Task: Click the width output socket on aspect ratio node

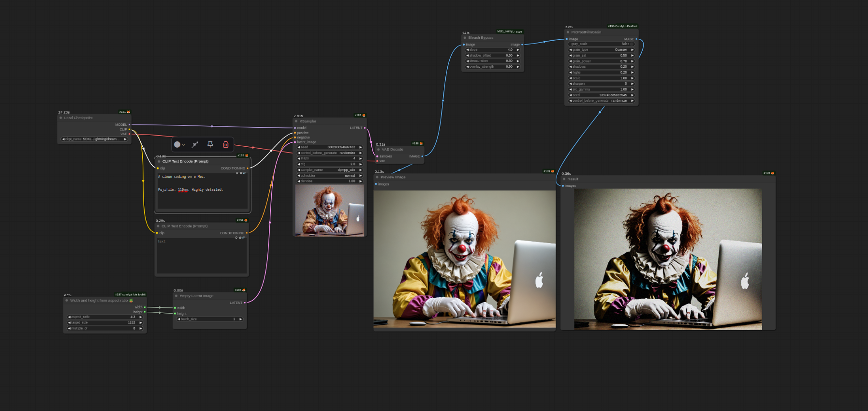Action: pos(145,307)
